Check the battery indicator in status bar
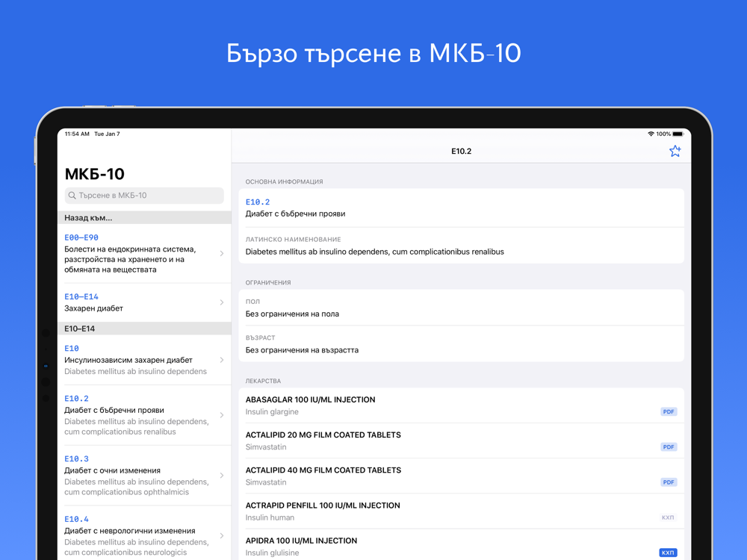This screenshot has width=747, height=560. [678, 134]
